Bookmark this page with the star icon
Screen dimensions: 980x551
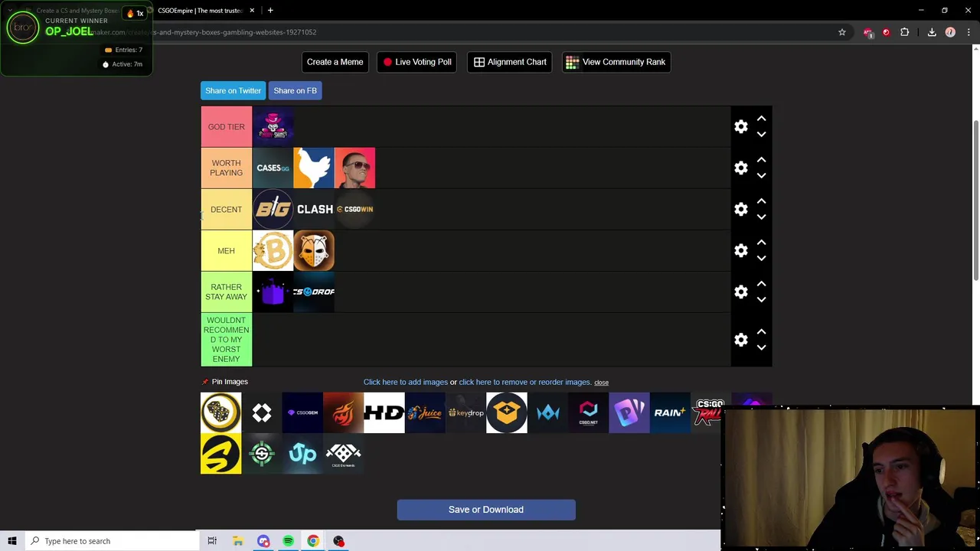pyautogui.click(x=841, y=32)
